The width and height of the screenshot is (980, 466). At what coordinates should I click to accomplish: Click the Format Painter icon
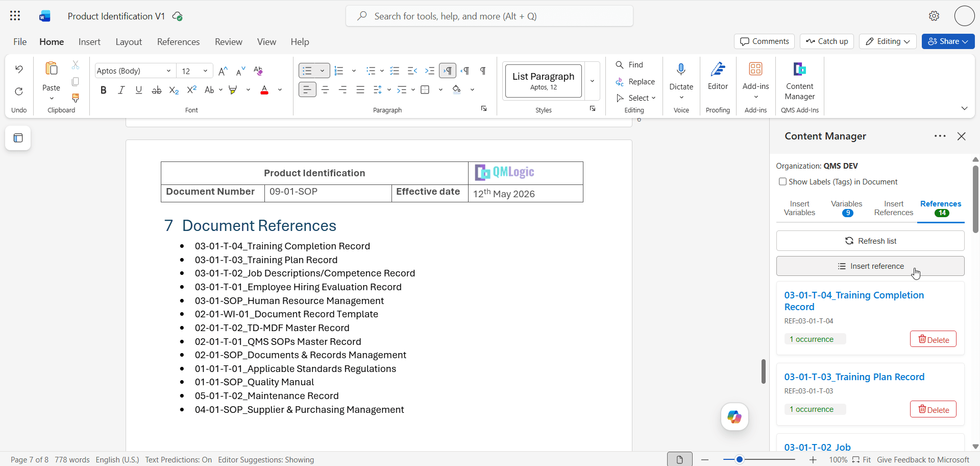click(76, 98)
